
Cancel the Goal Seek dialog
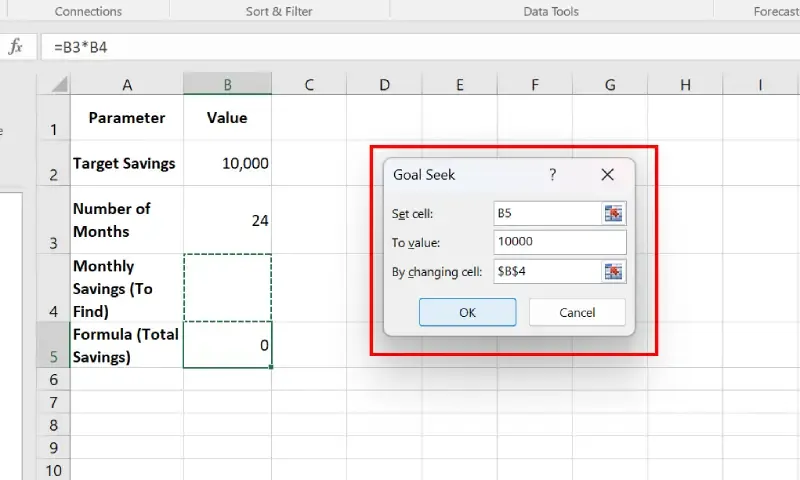click(x=577, y=312)
